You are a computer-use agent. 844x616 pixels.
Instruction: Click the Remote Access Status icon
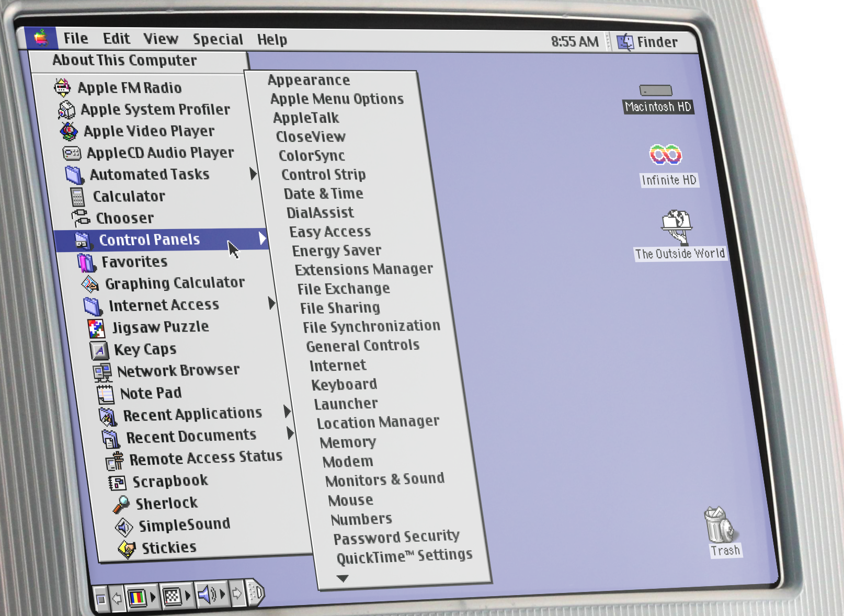pyautogui.click(x=114, y=461)
